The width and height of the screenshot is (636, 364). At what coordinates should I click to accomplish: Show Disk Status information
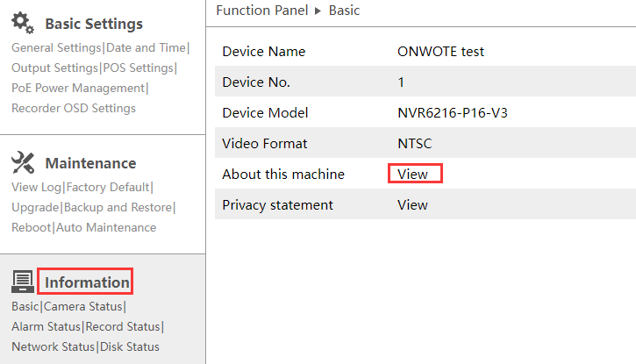point(130,346)
